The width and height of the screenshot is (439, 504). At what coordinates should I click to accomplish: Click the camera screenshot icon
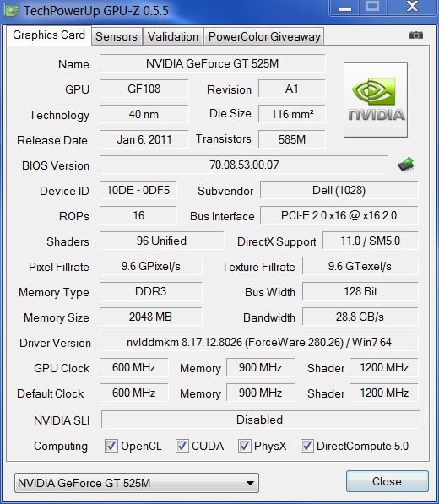[x=416, y=35]
